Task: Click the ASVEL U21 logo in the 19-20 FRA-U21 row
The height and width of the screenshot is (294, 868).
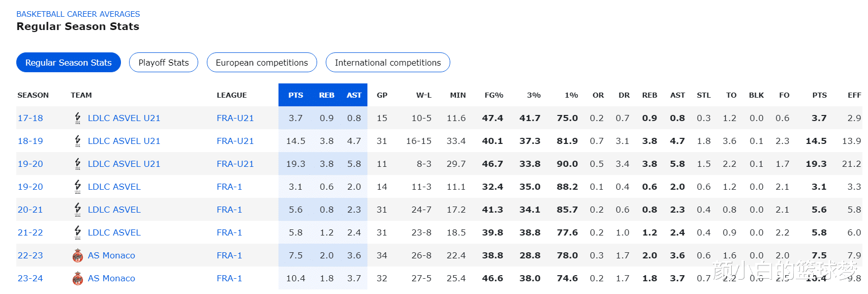Action: point(78,164)
